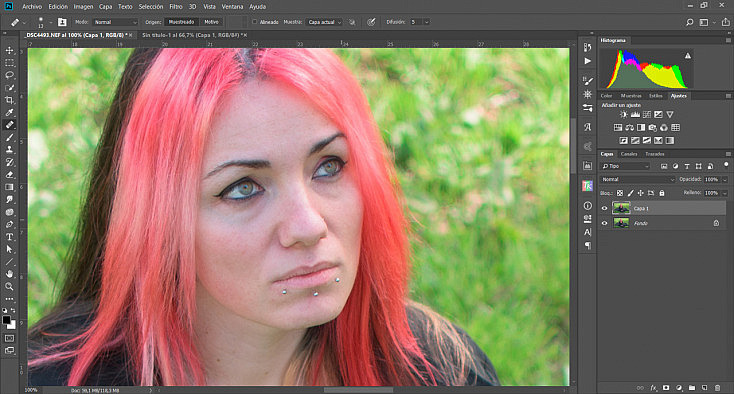This screenshot has height=394, width=734.
Task: Select the Crop tool
Action: (9, 100)
